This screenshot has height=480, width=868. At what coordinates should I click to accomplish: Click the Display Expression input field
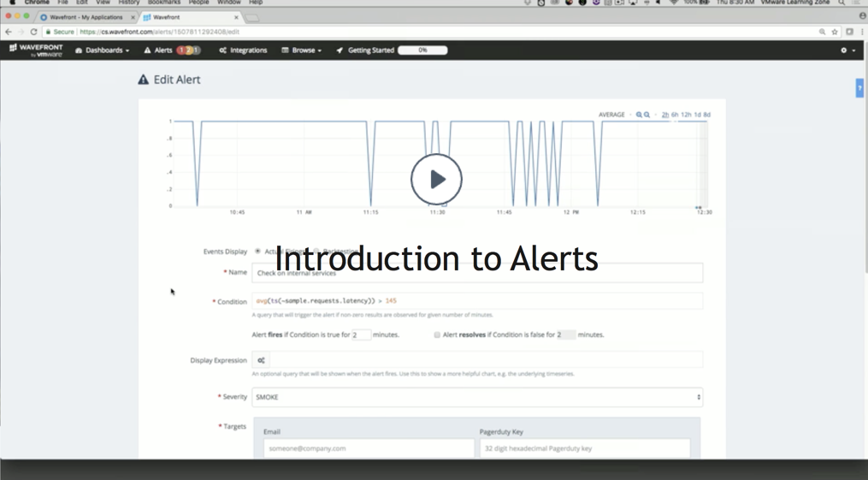(486, 360)
